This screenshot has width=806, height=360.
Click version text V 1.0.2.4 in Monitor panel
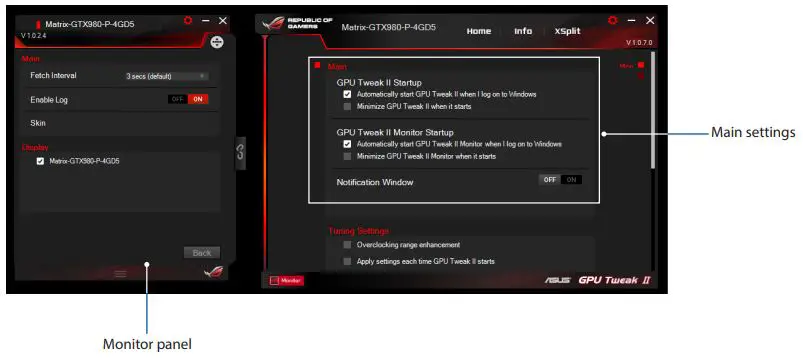pyautogui.click(x=34, y=35)
